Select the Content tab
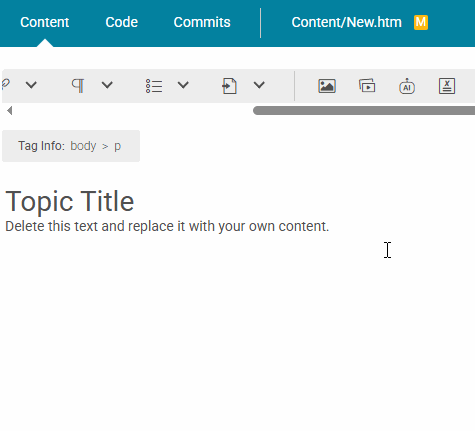This screenshot has width=475, height=431. [x=45, y=22]
